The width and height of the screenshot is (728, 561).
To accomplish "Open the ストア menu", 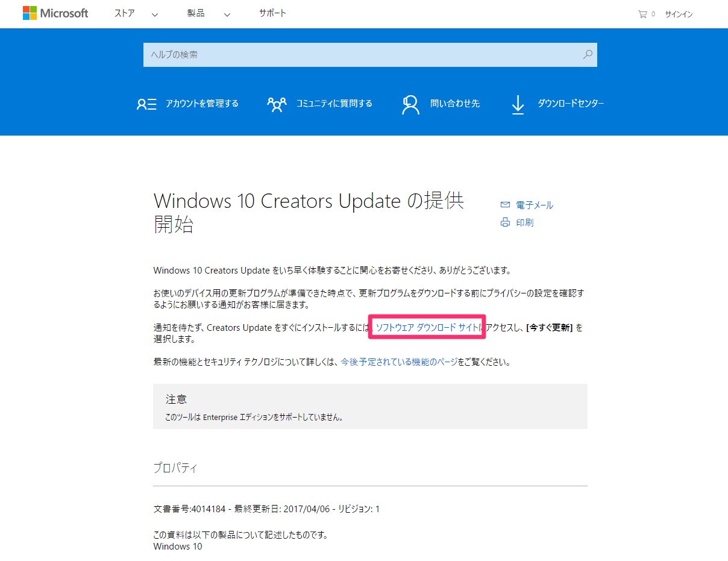I will (125, 13).
